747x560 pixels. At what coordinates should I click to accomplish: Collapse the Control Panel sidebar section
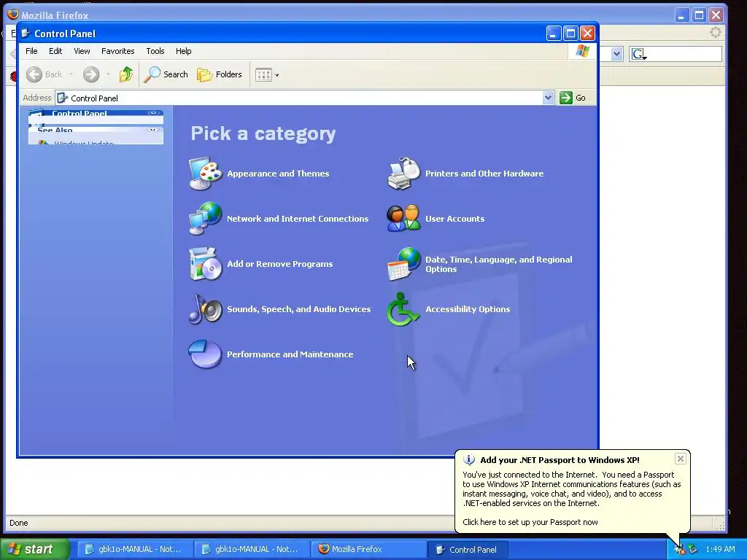pos(153,113)
